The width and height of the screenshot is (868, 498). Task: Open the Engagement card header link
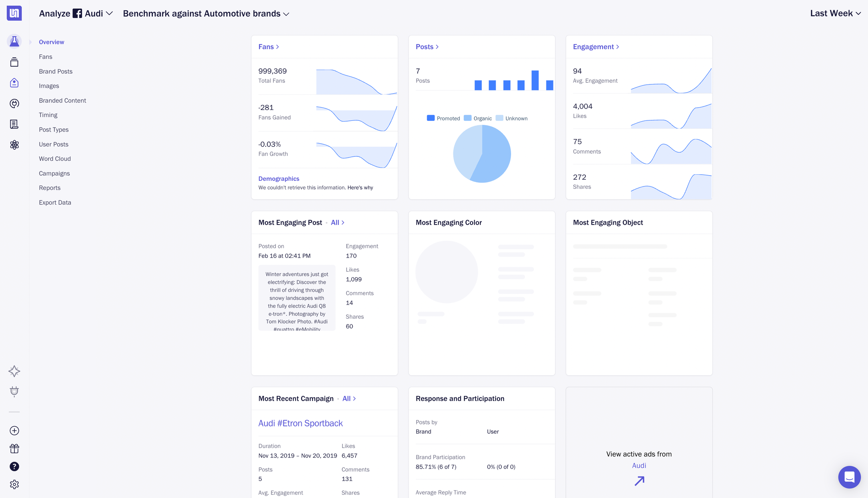tap(596, 47)
